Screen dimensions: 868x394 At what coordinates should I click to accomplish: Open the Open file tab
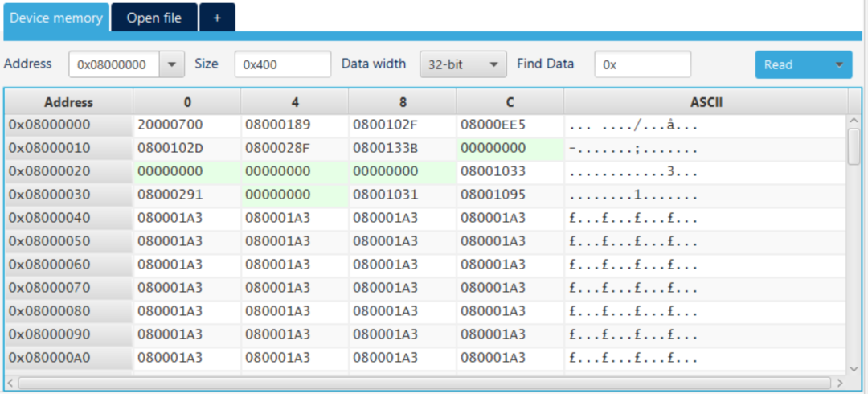coord(154,18)
